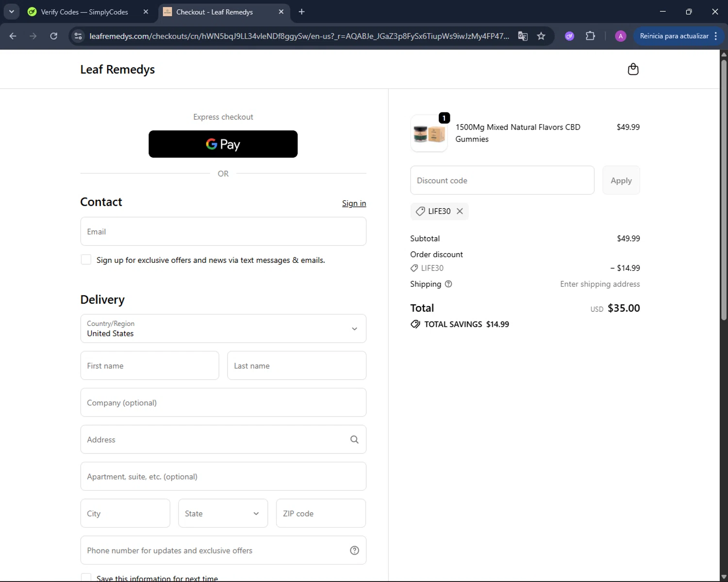This screenshot has height=582, width=728.
Task: Focus the Address field
Action: 223,439
